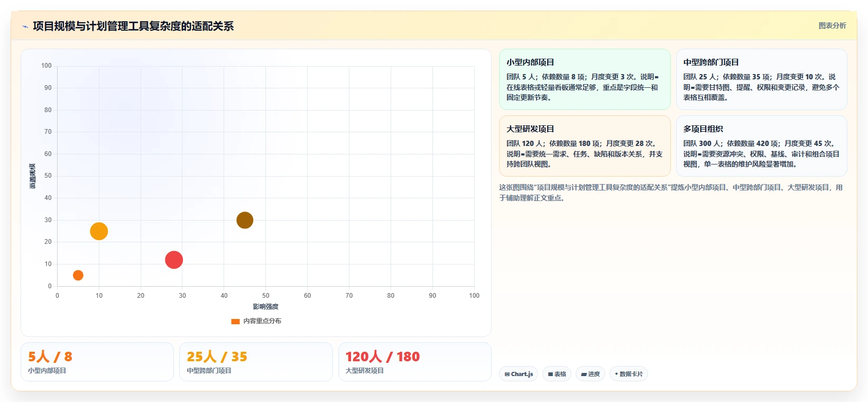
Task: Open the 大型研发项目 description card
Action: (585, 146)
